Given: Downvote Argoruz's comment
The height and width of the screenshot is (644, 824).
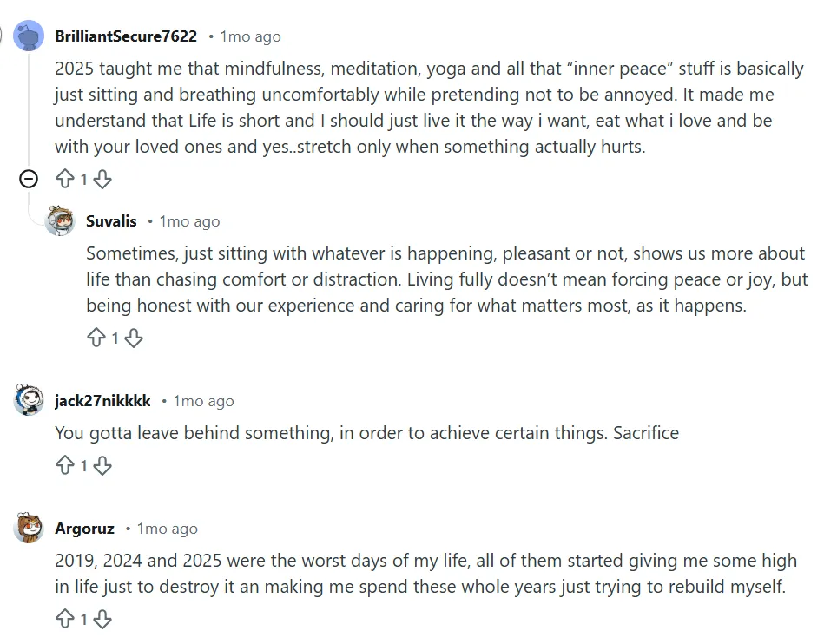Looking at the screenshot, I should (x=102, y=620).
